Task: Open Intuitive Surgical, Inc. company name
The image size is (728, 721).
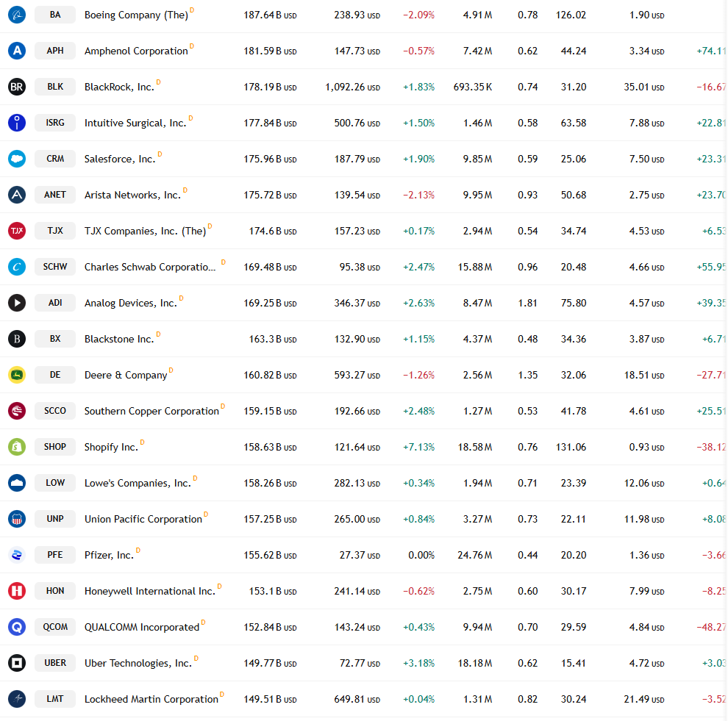Action: pyautogui.click(x=135, y=123)
